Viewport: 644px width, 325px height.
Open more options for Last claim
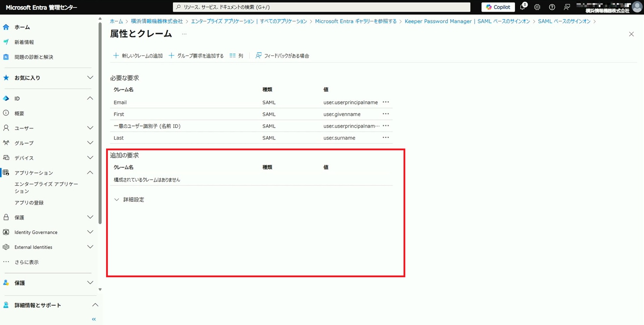pos(386,138)
